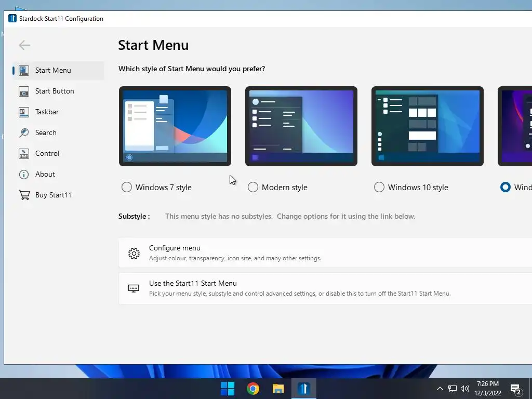Image resolution: width=532 pixels, height=399 pixels.
Task: Go to the Start Button page
Action: pos(58,91)
